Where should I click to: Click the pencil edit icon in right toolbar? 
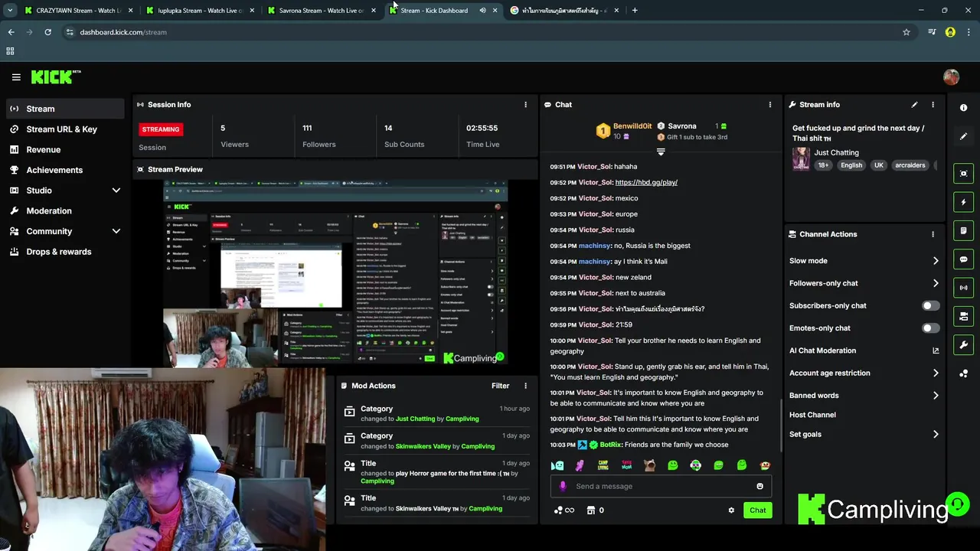[x=963, y=136]
